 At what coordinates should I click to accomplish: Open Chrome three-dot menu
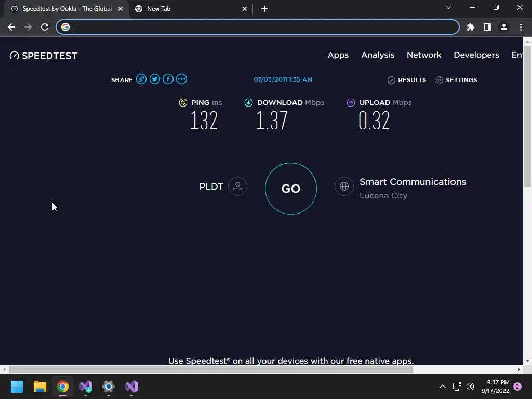pos(521,27)
